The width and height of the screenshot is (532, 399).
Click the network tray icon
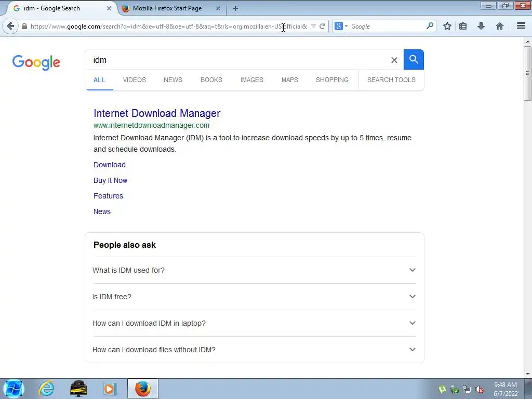tap(467, 389)
